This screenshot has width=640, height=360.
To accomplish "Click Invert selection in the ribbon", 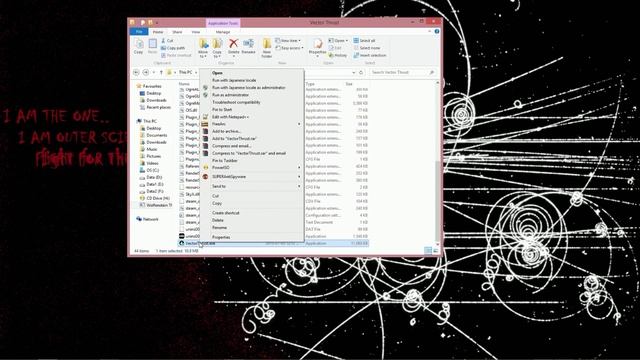I will click(x=370, y=55).
